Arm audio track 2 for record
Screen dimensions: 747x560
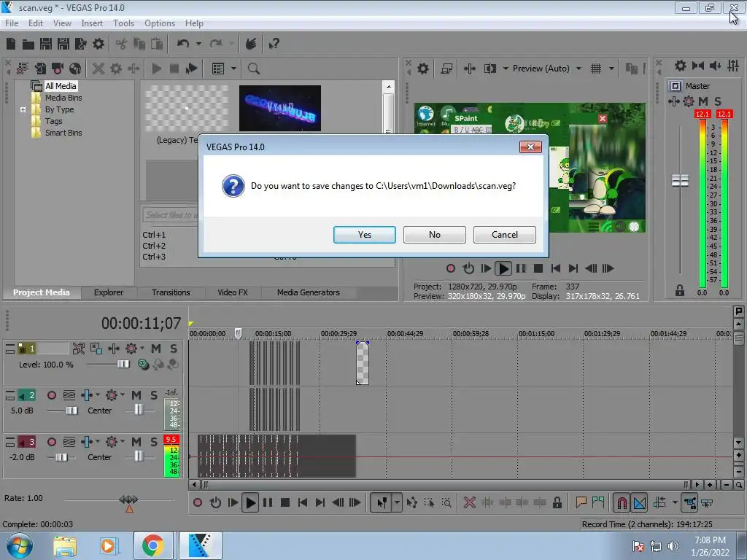click(52, 395)
